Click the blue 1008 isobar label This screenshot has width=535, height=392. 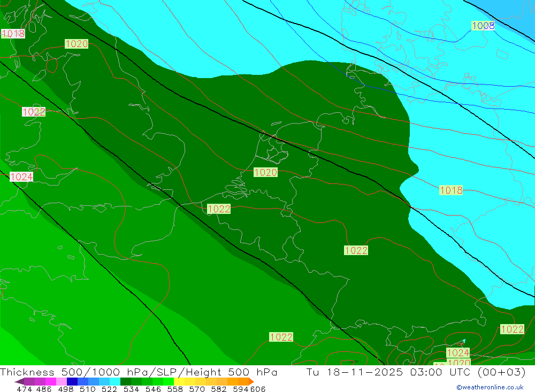483,26
